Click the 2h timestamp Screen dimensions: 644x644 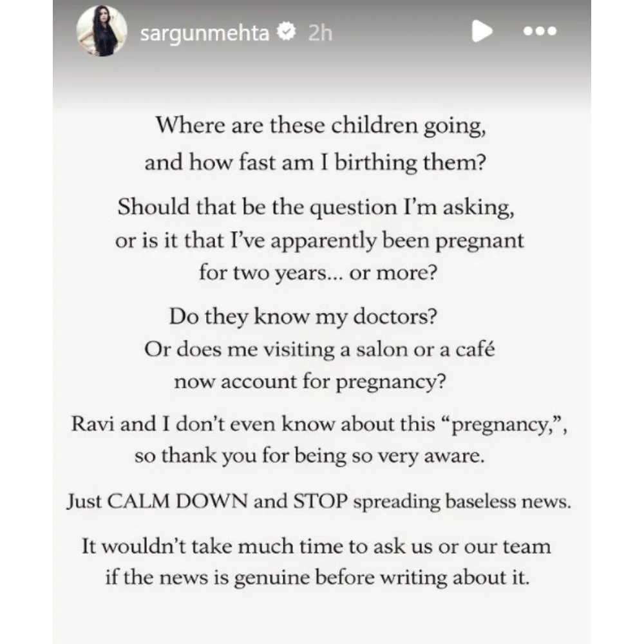pyautogui.click(x=319, y=33)
